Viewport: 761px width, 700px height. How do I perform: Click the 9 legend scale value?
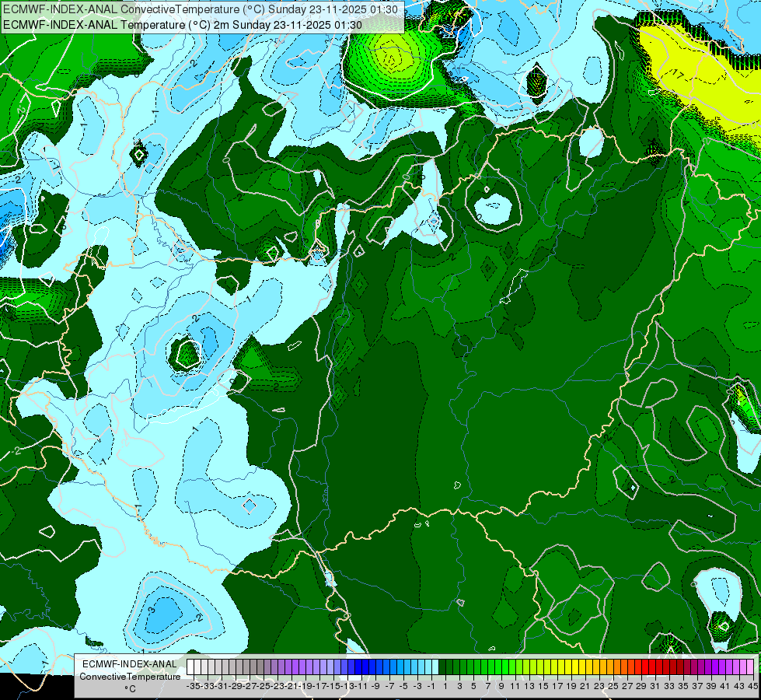(501, 687)
